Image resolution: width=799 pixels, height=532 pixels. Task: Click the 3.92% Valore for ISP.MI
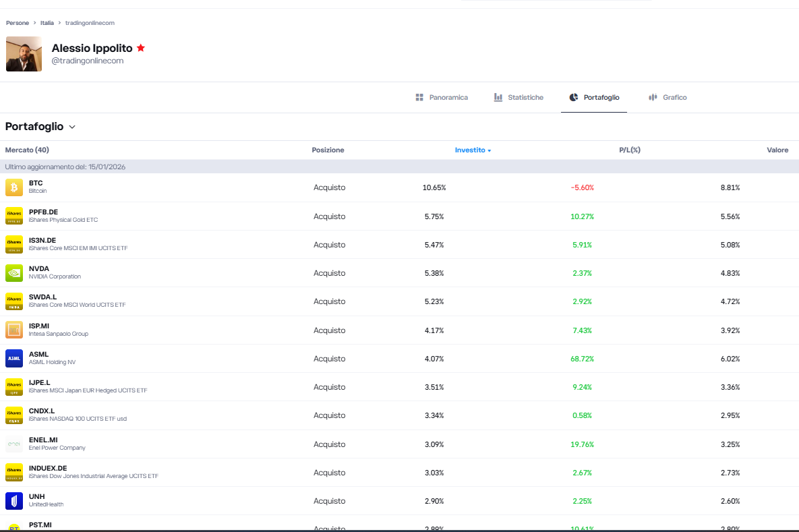pos(730,330)
